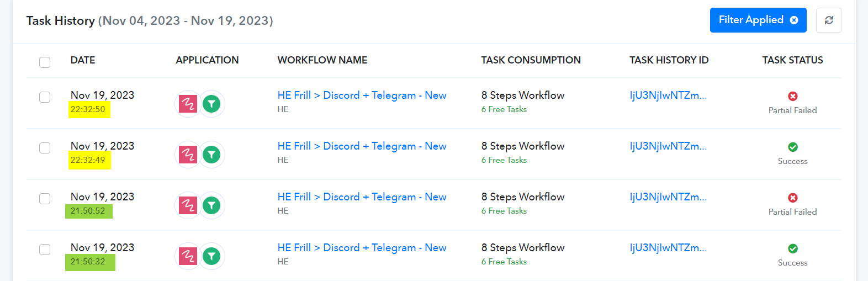The height and width of the screenshot is (281, 868).
Task: Check the box for the 22:32:50 task row
Action: click(45, 97)
